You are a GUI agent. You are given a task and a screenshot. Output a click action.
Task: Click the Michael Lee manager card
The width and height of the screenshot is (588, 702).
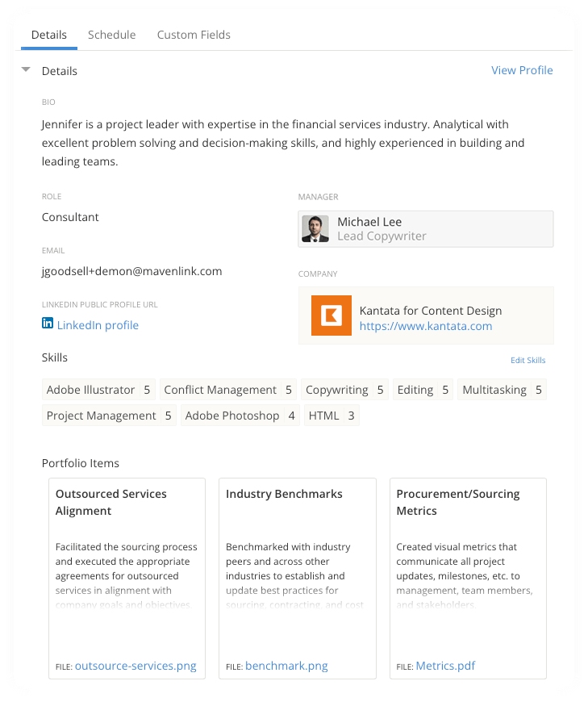click(x=425, y=228)
